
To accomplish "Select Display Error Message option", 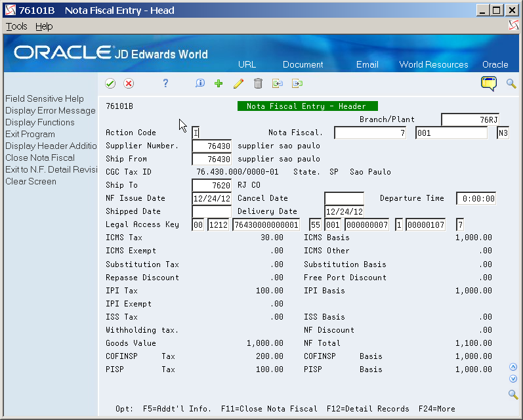I will click(x=51, y=110).
